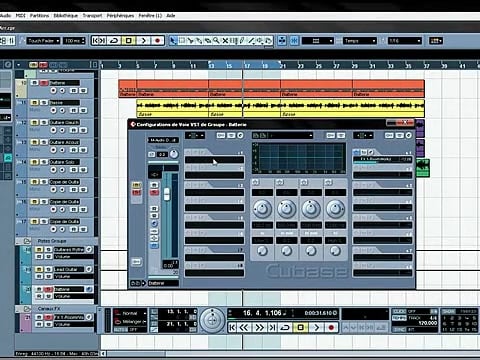Click the channel volume fader handle

166,194
